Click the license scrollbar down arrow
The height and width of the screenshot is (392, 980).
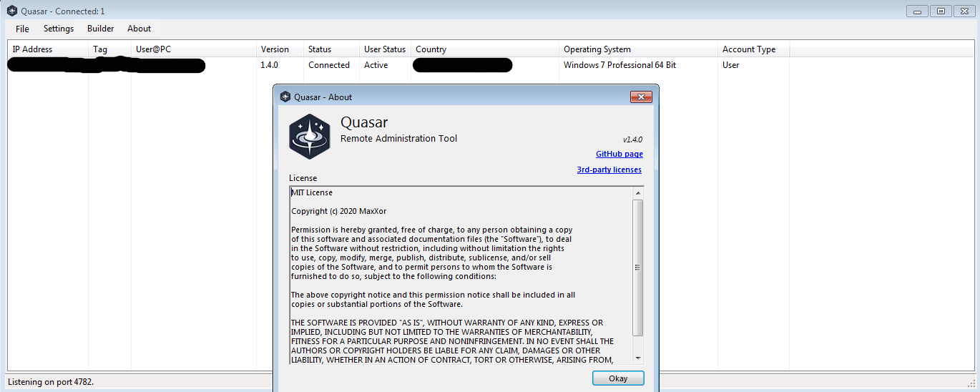638,358
